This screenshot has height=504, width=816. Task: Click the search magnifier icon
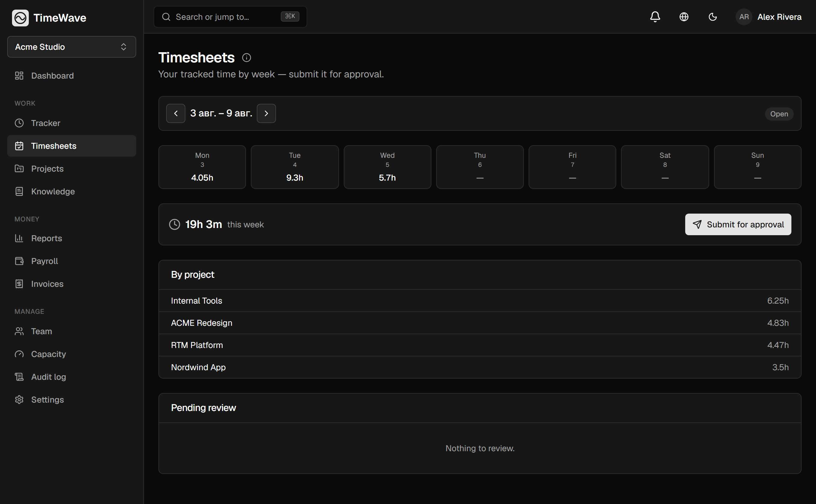tap(166, 17)
